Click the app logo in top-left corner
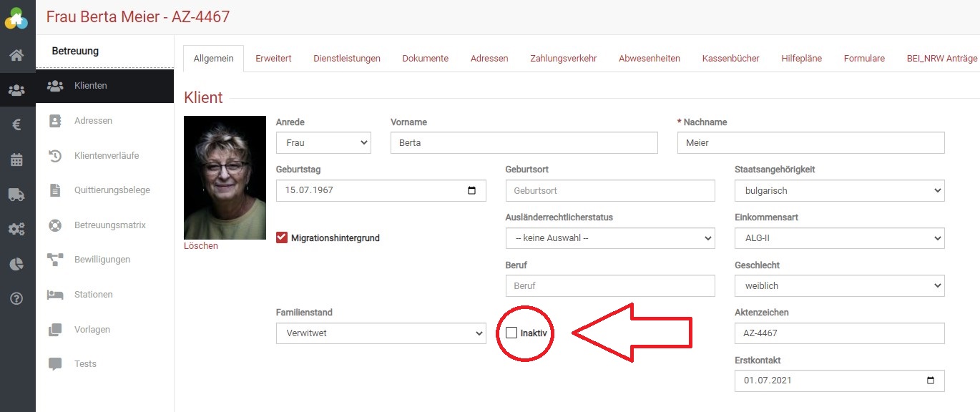Screen dimensions: 980x412 16,17
